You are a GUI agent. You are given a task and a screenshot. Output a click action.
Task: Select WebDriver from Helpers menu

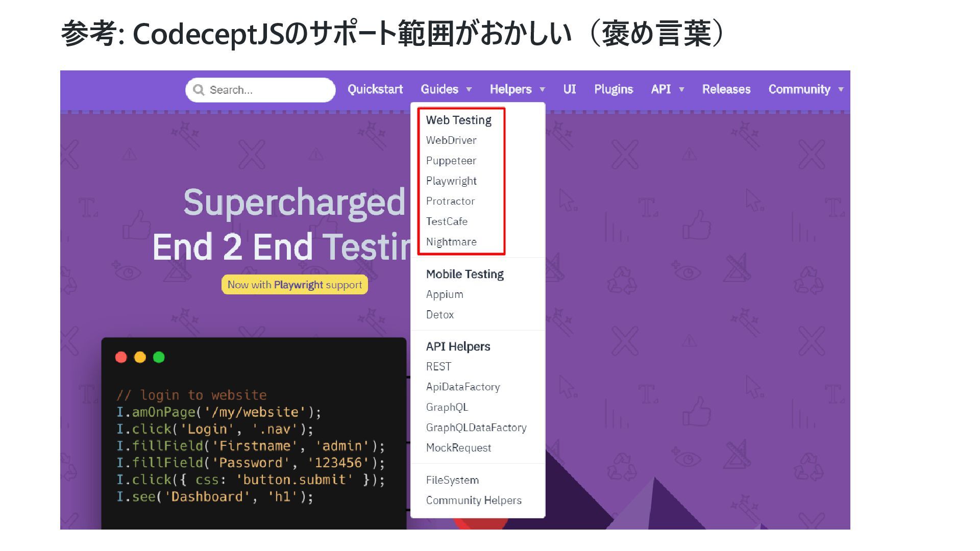pos(451,140)
